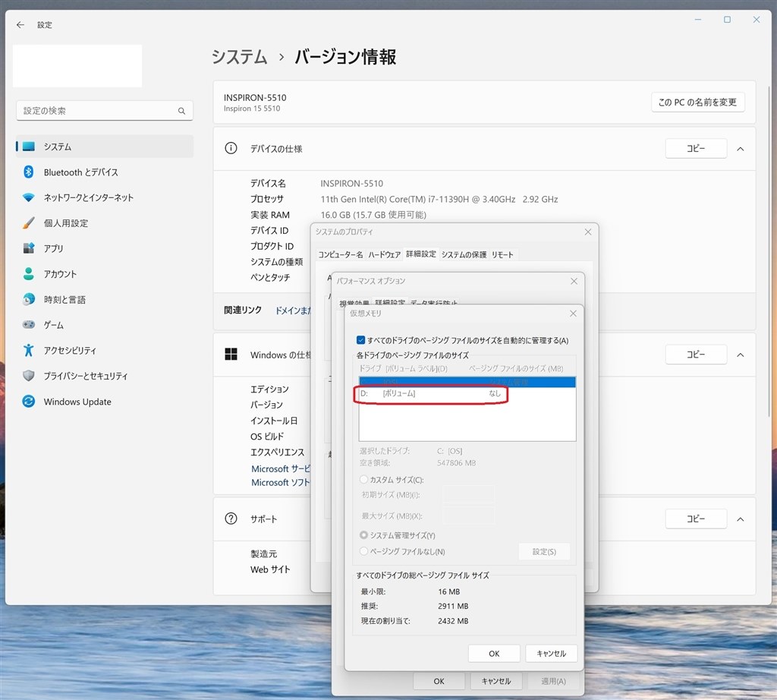Select 詳細設定 tab in システムのプロパティ
The width and height of the screenshot is (777, 700).
(x=420, y=254)
